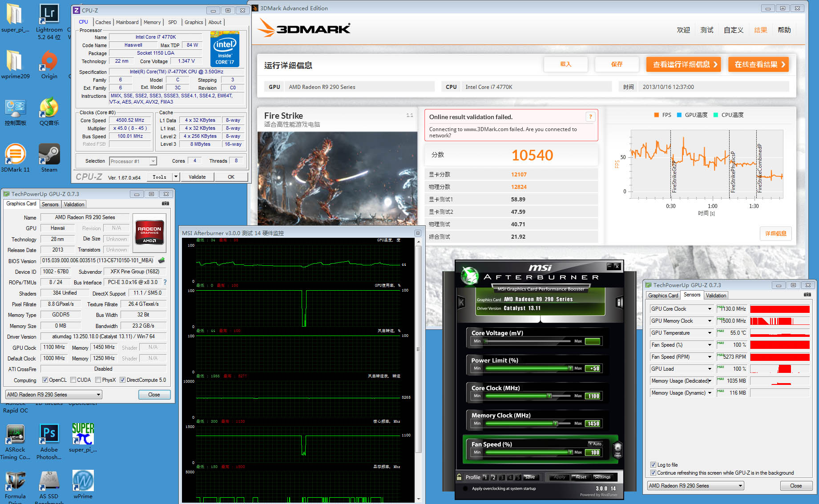Open the Graphics tab in CPU-Z
The width and height of the screenshot is (819, 504).
[x=194, y=22]
